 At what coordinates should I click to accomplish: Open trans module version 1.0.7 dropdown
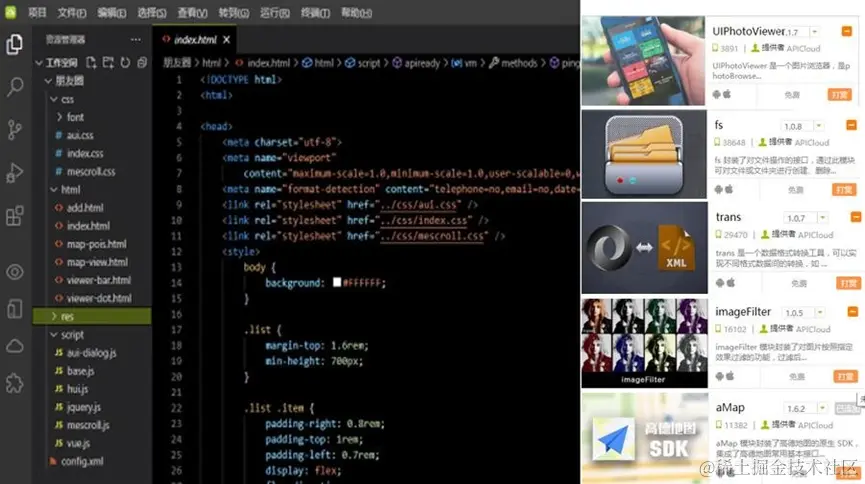point(823,218)
